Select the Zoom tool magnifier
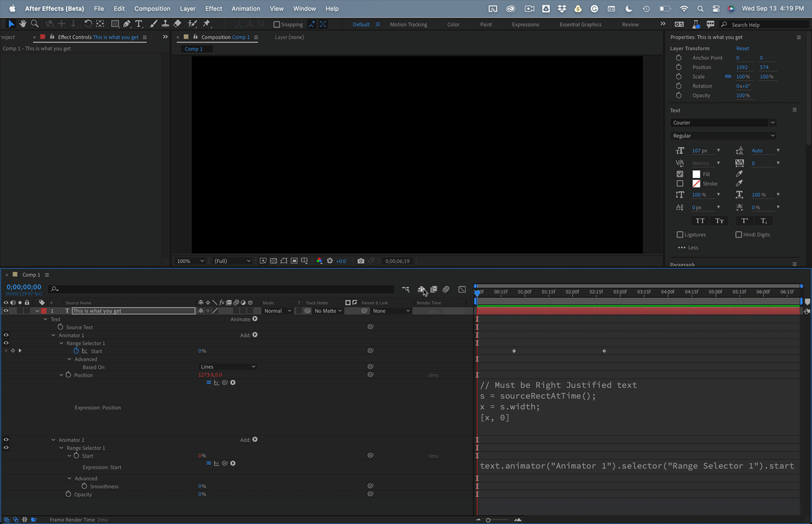The width and height of the screenshot is (812, 524). (x=35, y=24)
